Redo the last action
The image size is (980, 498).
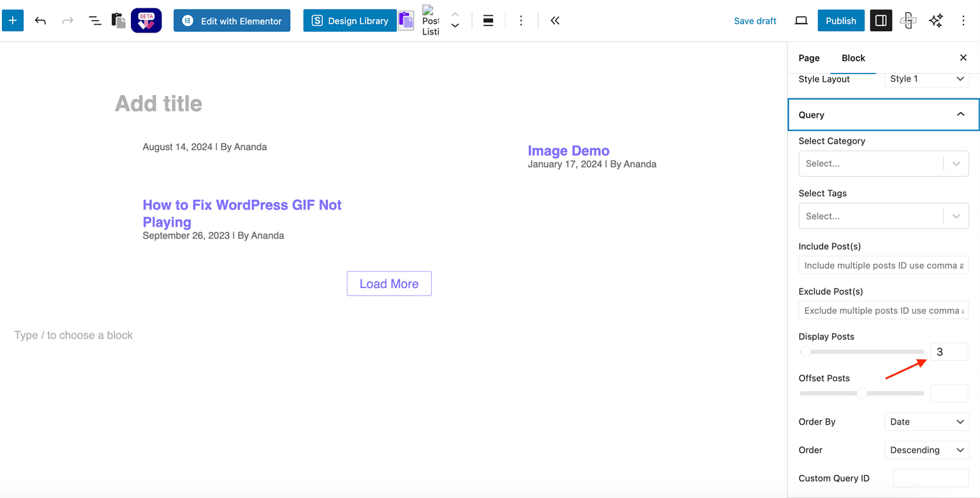click(x=68, y=20)
